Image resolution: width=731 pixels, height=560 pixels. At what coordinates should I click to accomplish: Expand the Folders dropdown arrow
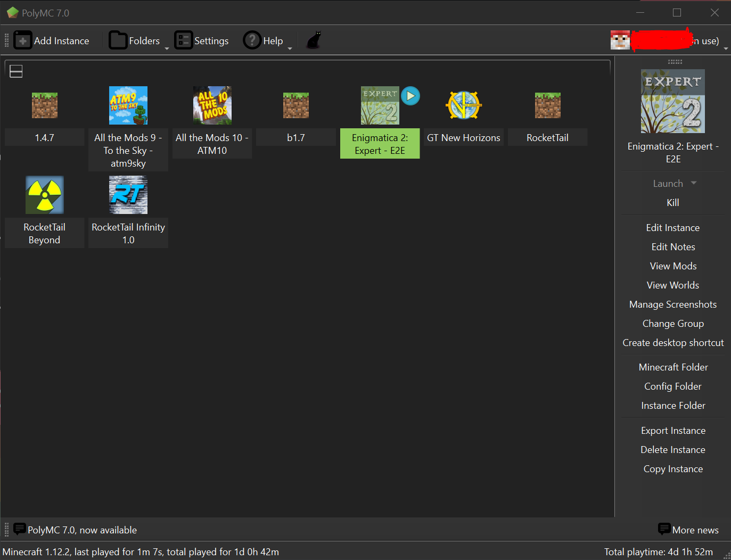click(x=167, y=48)
